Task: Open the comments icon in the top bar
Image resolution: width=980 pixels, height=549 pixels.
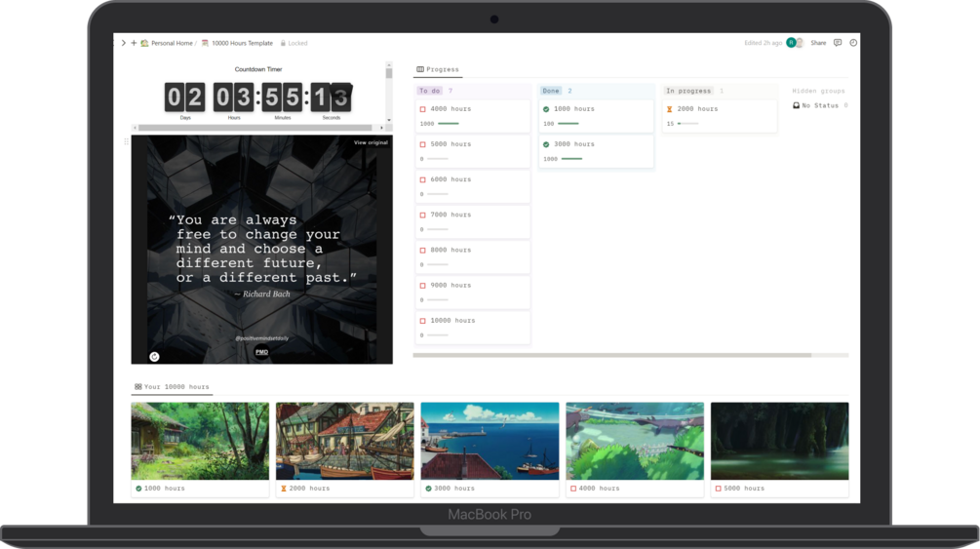Action: (x=838, y=43)
